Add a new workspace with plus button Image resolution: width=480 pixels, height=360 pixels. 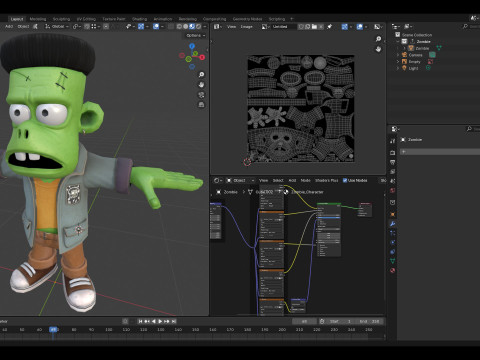click(292, 19)
